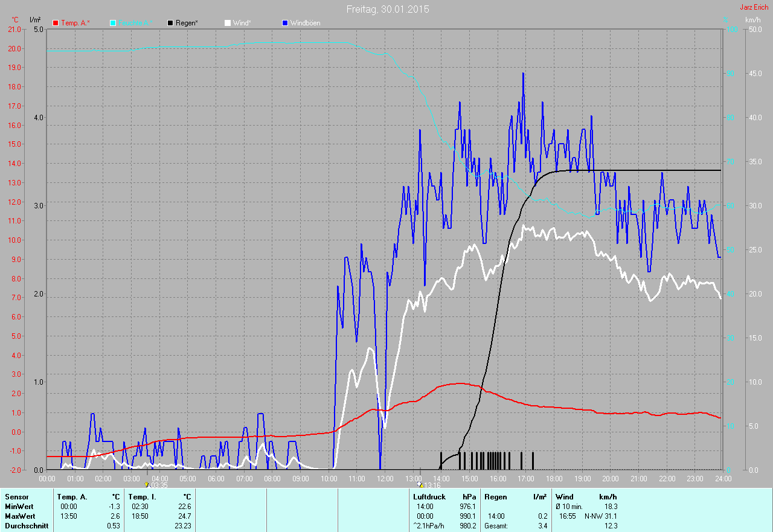Click the black Regen legend square
The image size is (773, 532).
pos(170,23)
